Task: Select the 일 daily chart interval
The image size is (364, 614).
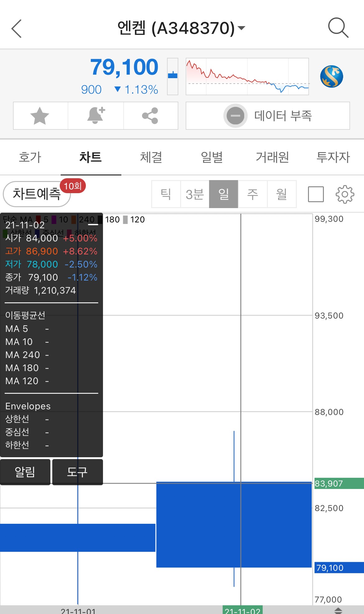Action: (224, 194)
